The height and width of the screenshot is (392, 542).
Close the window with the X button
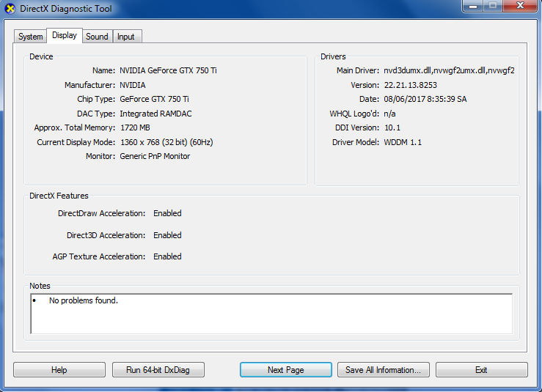[521, 6]
